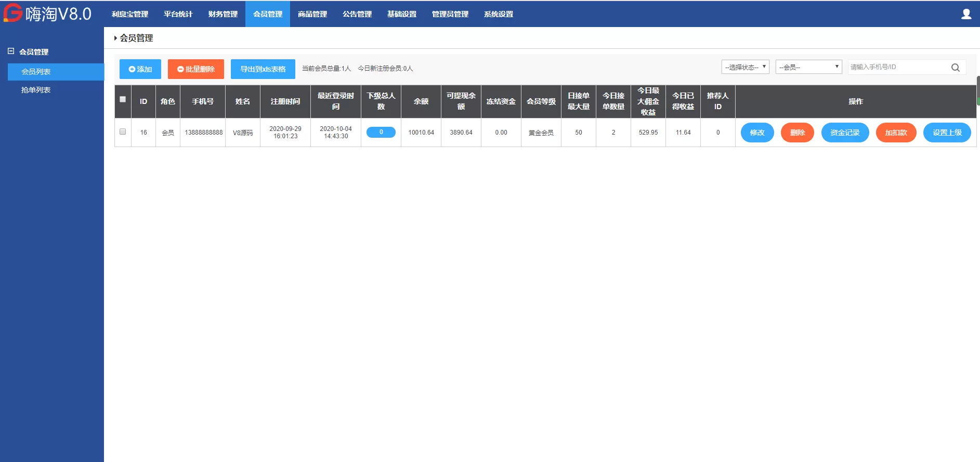Click the orange 删除 row button
Viewport: 980px width, 462px height.
[x=797, y=133]
